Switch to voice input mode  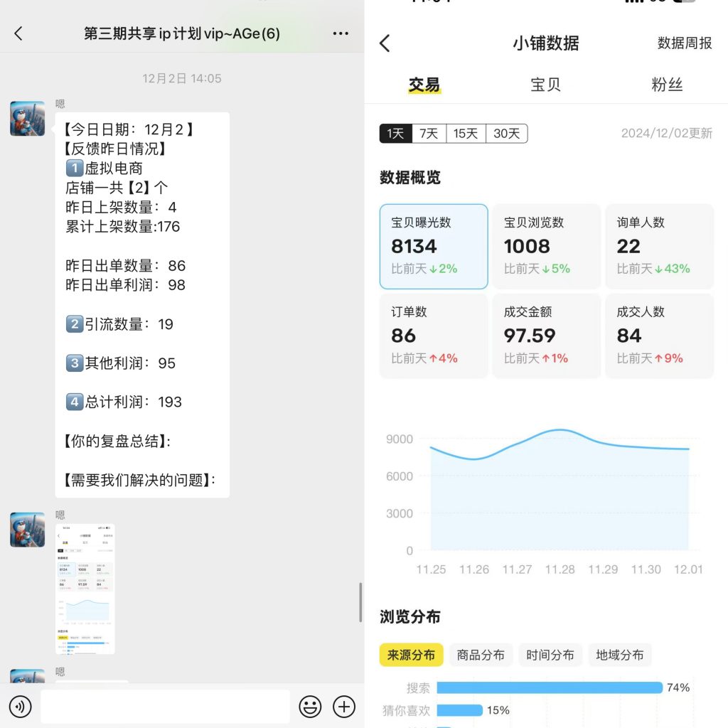point(21,707)
